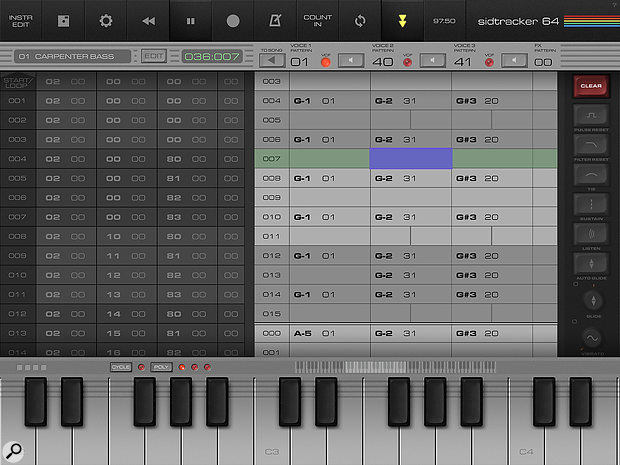Select G-2 note in pattern row 013
This screenshot has width=620, height=465.
click(384, 275)
